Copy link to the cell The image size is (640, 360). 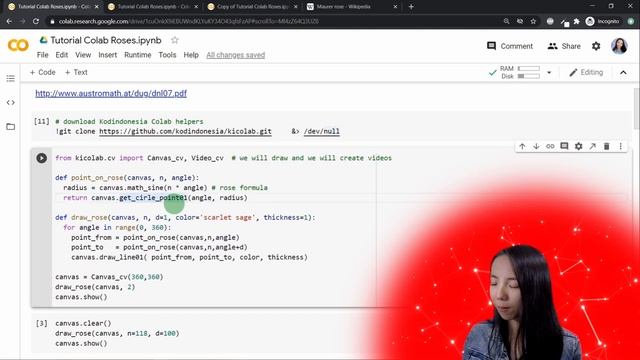[550, 146]
